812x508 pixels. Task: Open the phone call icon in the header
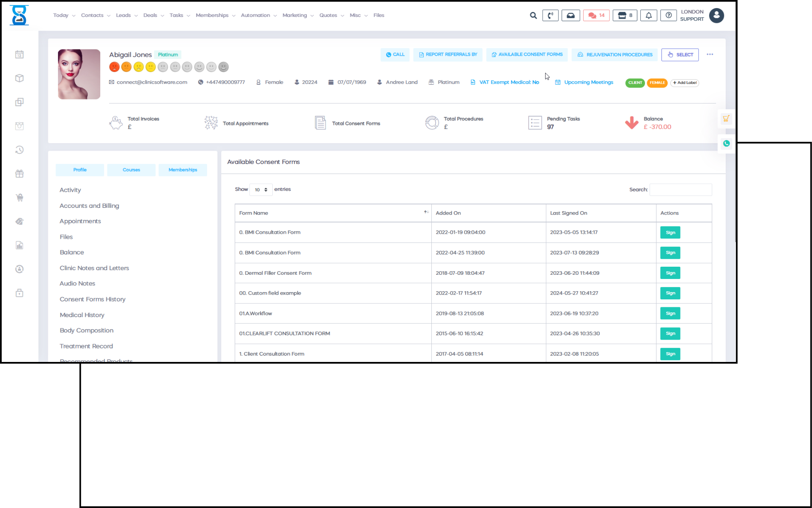pyautogui.click(x=550, y=16)
